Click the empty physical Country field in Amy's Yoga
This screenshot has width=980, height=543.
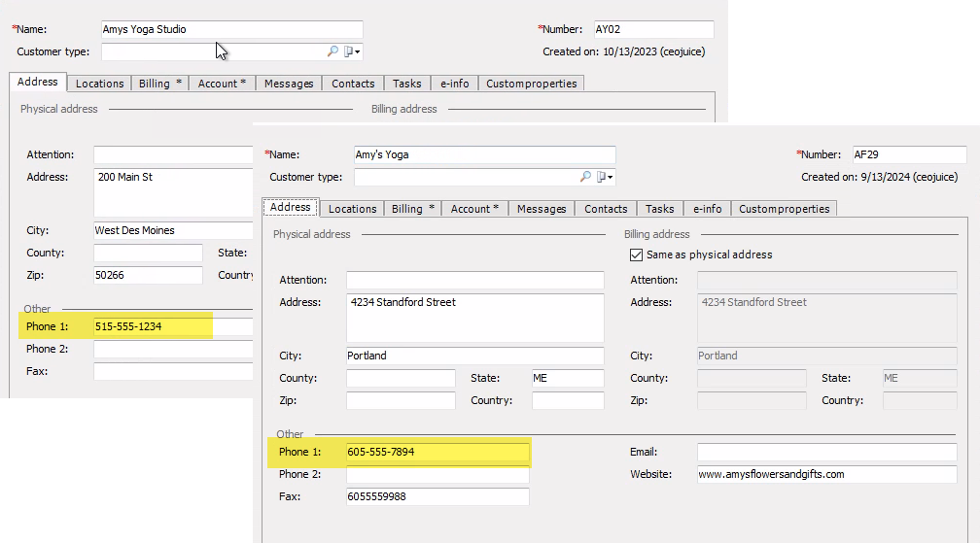pyautogui.click(x=568, y=401)
